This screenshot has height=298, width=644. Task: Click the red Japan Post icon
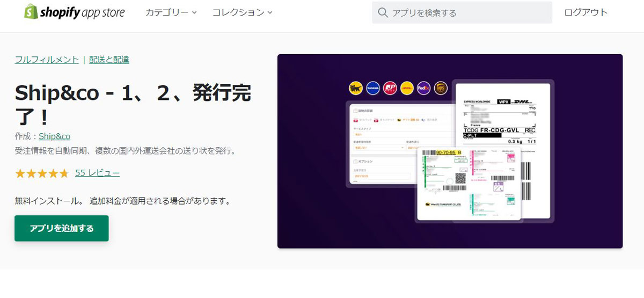coord(390,88)
